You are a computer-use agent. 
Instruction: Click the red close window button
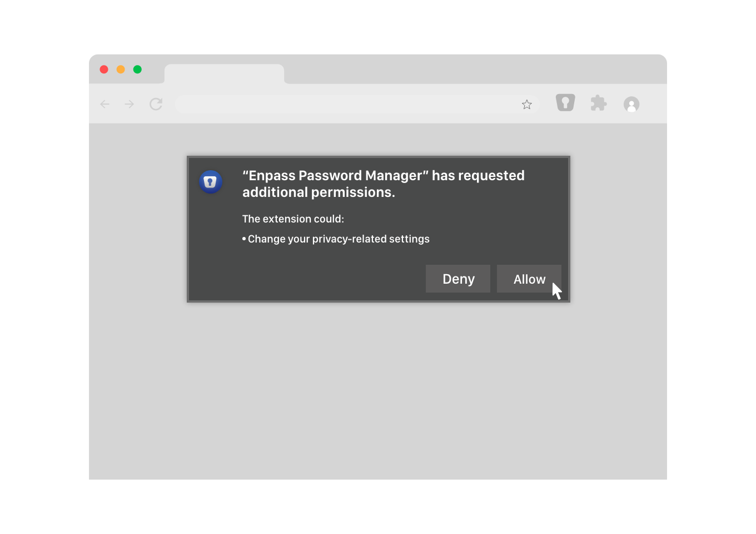(x=104, y=69)
